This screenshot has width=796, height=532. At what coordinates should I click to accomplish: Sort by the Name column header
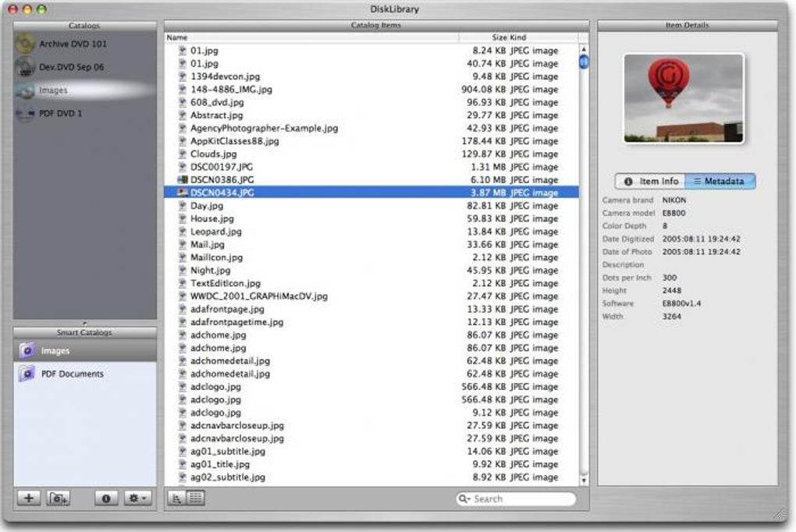(311, 37)
